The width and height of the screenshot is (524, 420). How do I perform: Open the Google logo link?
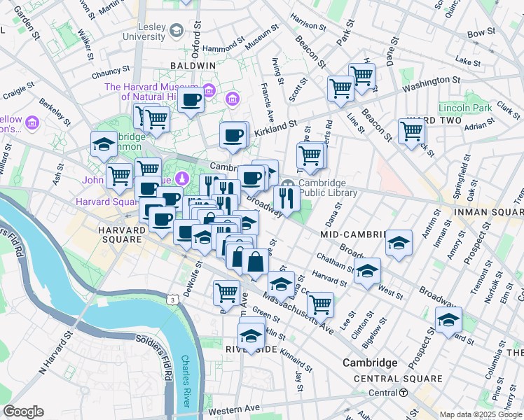tap(23, 412)
